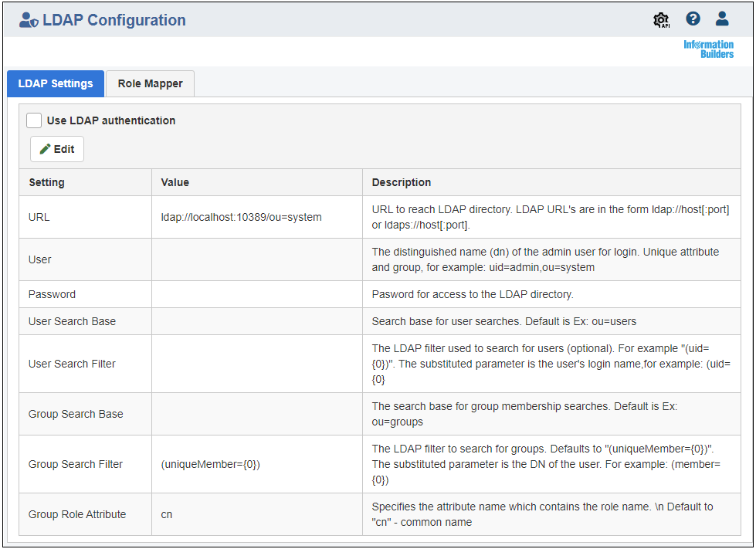Enable the Use LDAP authentication checkbox
The width and height of the screenshot is (756, 549).
[x=34, y=120]
